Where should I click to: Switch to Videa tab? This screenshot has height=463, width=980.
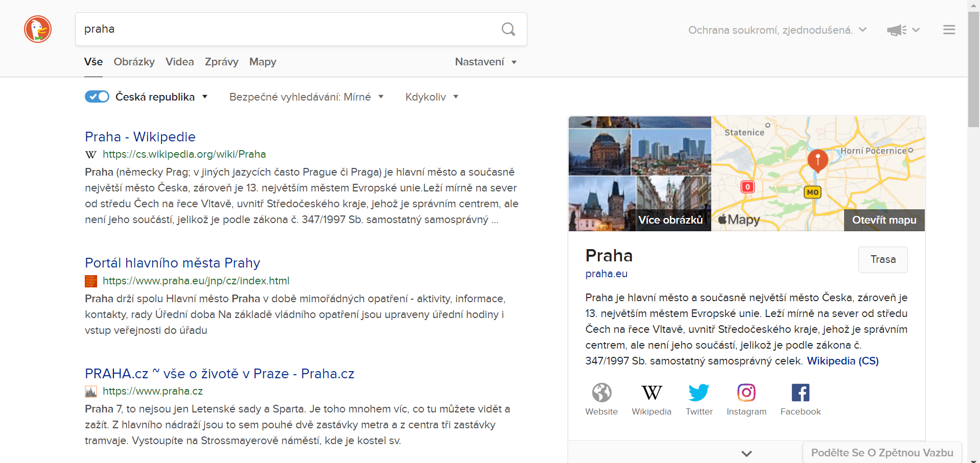[180, 62]
